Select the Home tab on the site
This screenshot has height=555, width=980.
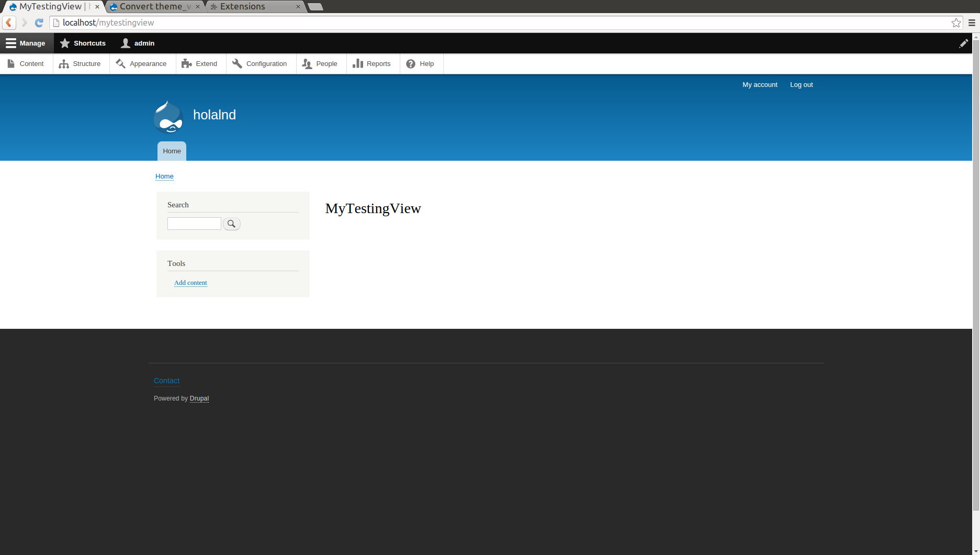click(171, 151)
